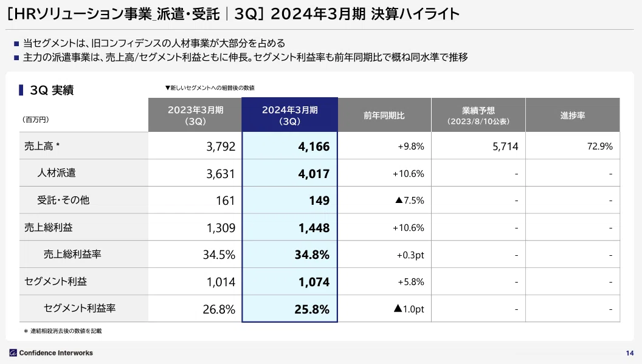Click the blue bar beside 3Q 実績
642x364 pixels.
21,90
